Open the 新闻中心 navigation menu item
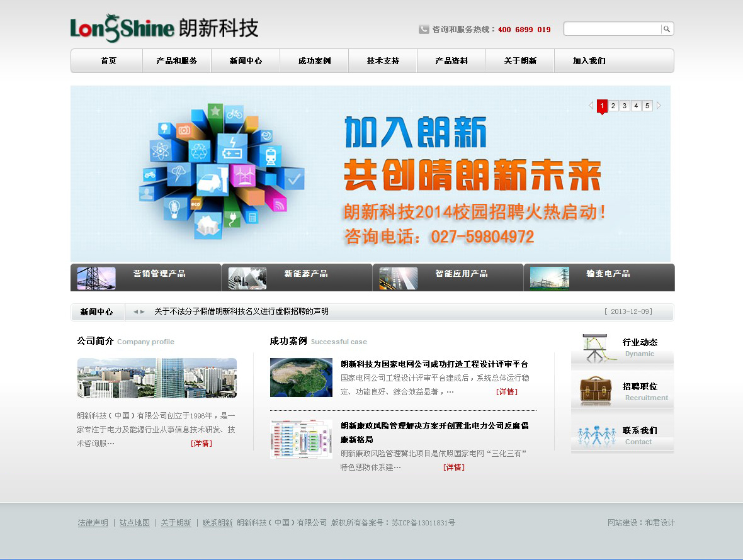743x560 pixels. coord(246,60)
